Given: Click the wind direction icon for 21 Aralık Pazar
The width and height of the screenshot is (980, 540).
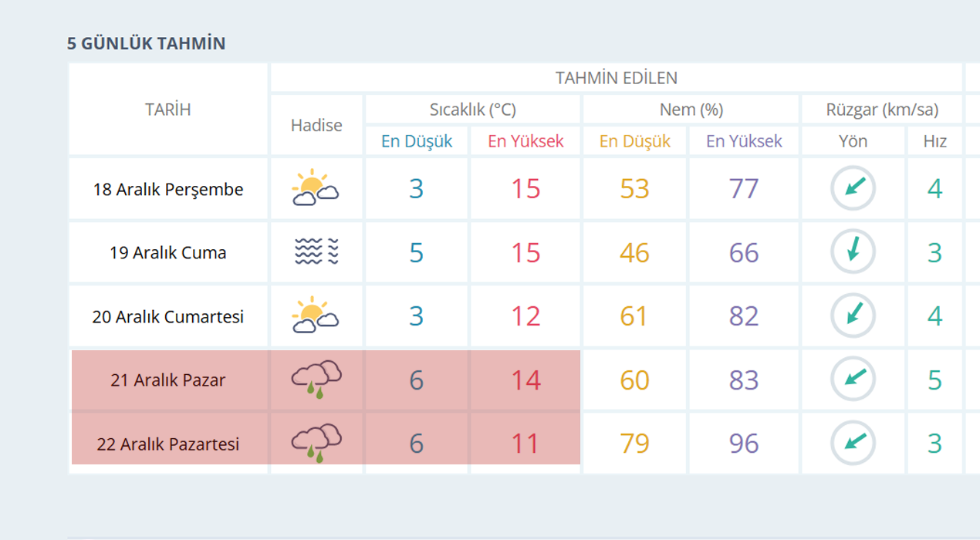Looking at the screenshot, I should click(x=853, y=379).
